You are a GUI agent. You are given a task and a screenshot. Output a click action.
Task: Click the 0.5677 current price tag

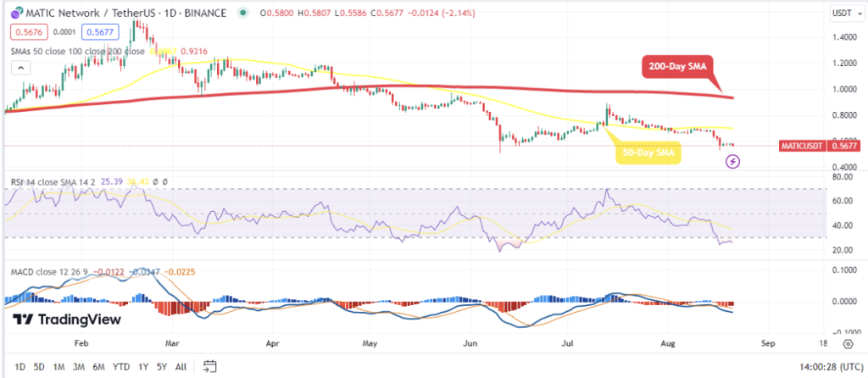point(843,146)
